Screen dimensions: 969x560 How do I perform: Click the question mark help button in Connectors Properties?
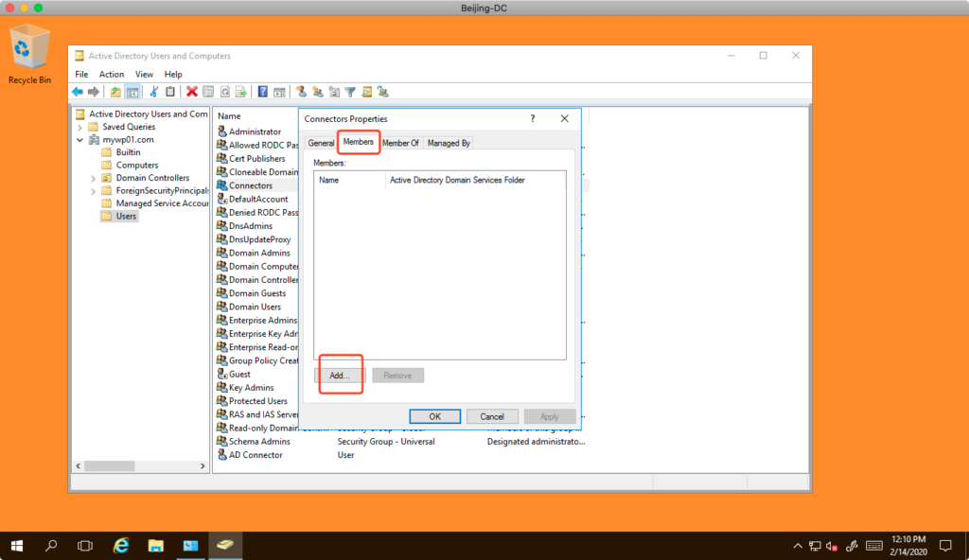pos(533,119)
